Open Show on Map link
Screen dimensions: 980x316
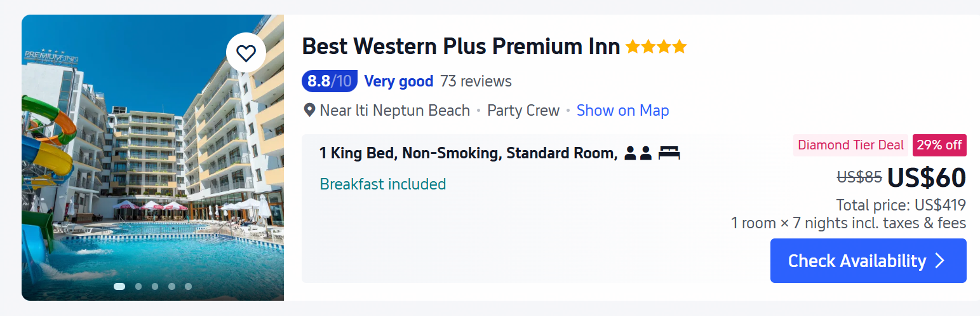point(622,111)
